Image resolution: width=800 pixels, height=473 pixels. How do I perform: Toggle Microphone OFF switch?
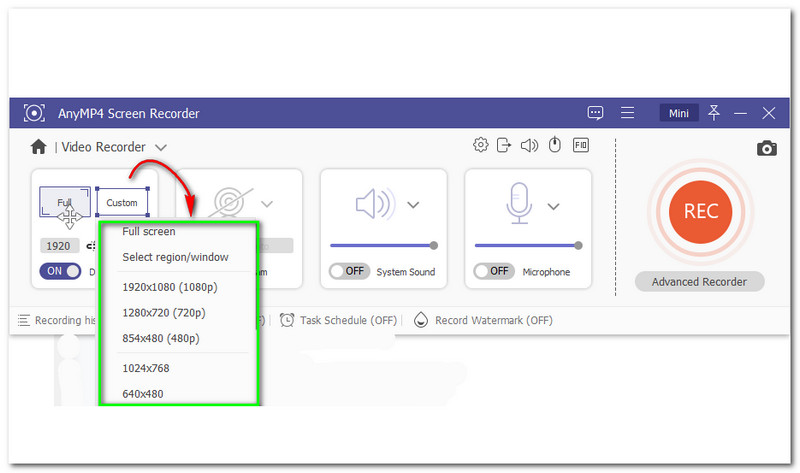tap(494, 271)
